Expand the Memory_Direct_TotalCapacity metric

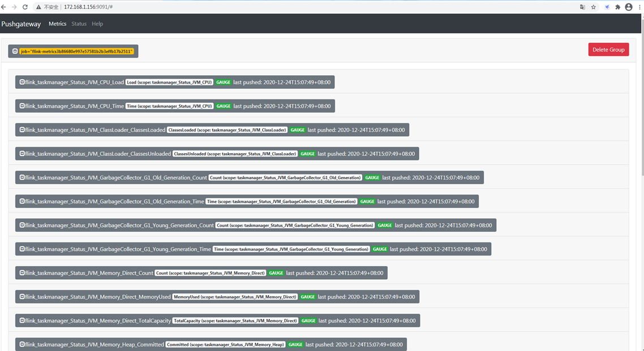pos(22,320)
